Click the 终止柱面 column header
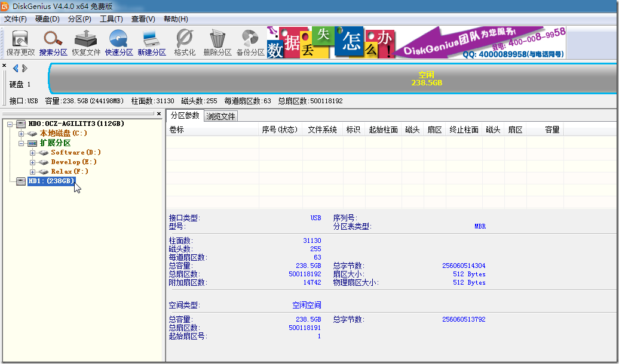619x364 pixels. click(x=464, y=129)
